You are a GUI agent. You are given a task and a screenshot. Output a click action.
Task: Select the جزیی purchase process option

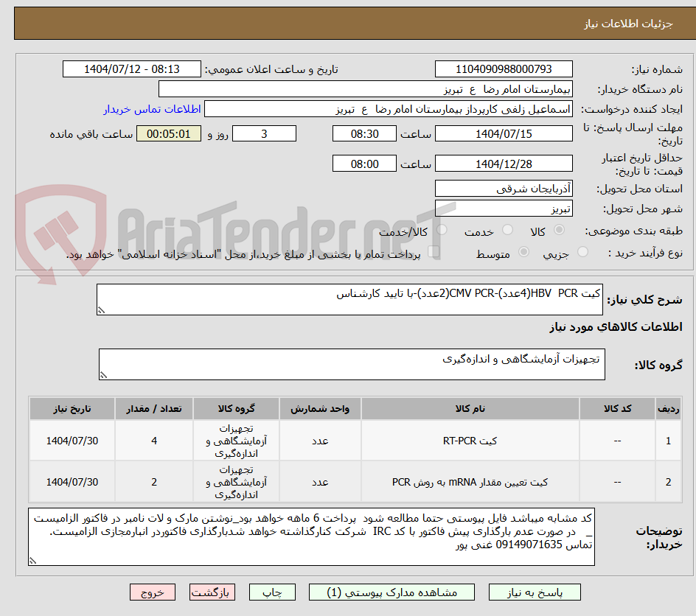[582, 251]
